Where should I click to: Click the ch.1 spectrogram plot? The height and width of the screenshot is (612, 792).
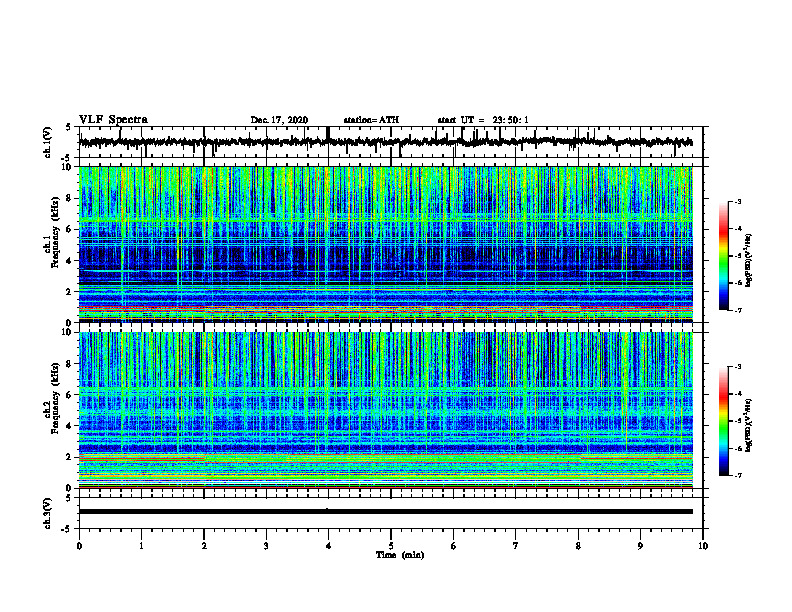point(385,244)
